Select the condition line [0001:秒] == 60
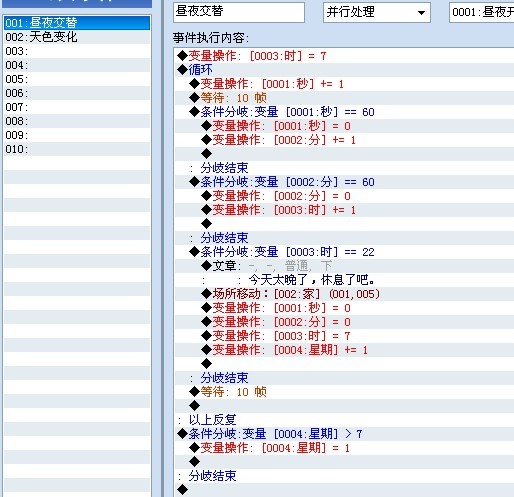 point(344,112)
